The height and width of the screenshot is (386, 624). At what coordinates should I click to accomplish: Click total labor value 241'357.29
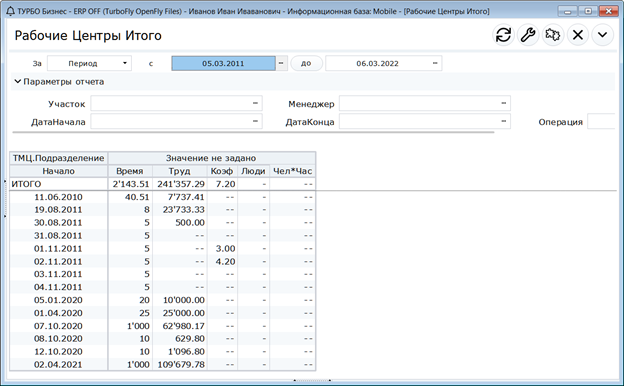(181, 184)
